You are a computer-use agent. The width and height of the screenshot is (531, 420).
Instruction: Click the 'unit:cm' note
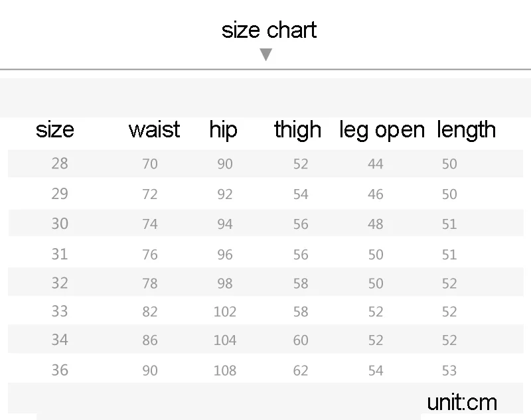(x=462, y=402)
